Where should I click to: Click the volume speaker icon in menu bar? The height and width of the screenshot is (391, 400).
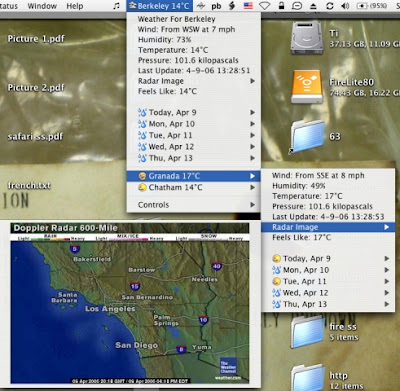[345, 6]
